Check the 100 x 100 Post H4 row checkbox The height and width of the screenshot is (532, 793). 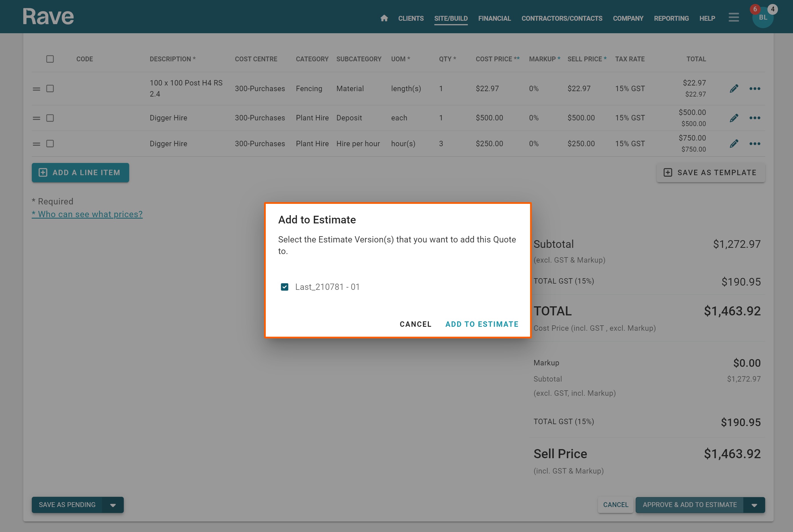(x=50, y=89)
